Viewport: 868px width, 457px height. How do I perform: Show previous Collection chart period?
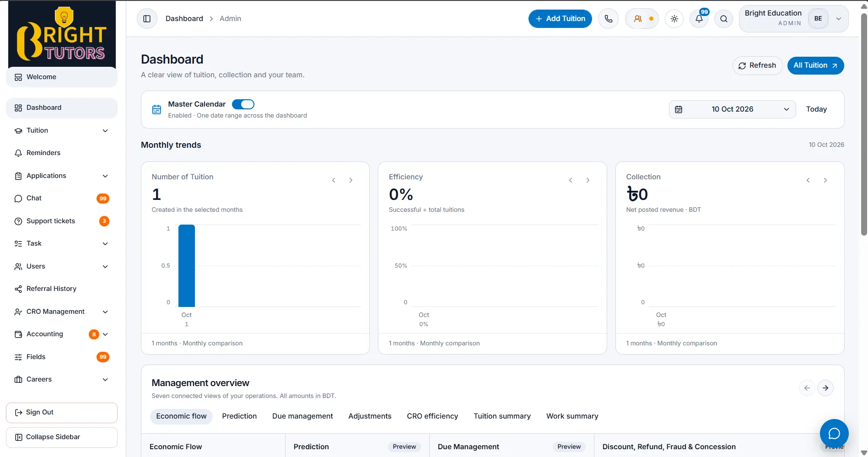pos(808,180)
